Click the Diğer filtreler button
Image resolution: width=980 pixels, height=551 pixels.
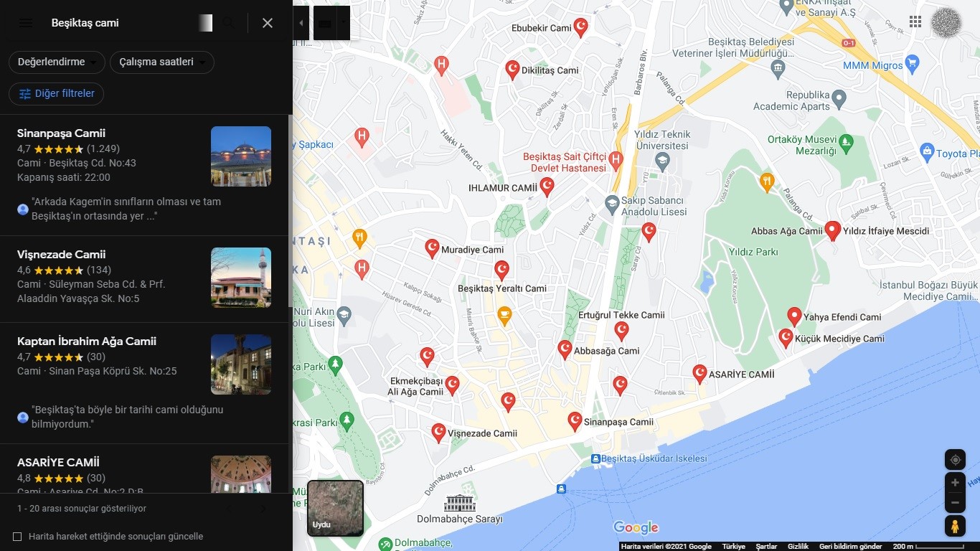[57, 94]
